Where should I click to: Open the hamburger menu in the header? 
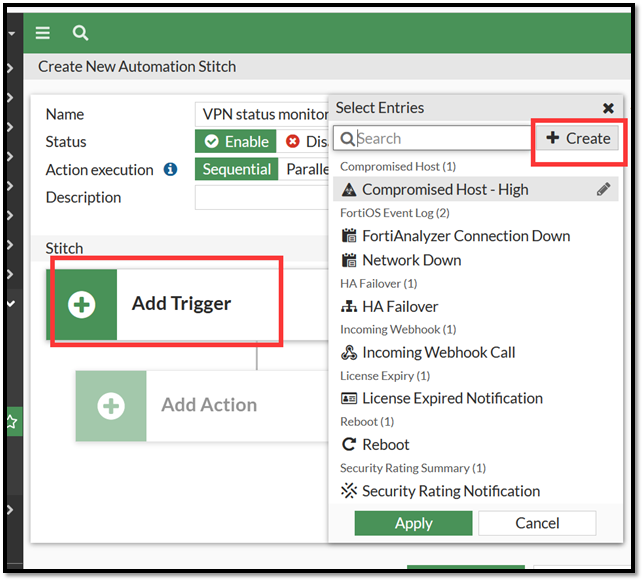(x=43, y=33)
